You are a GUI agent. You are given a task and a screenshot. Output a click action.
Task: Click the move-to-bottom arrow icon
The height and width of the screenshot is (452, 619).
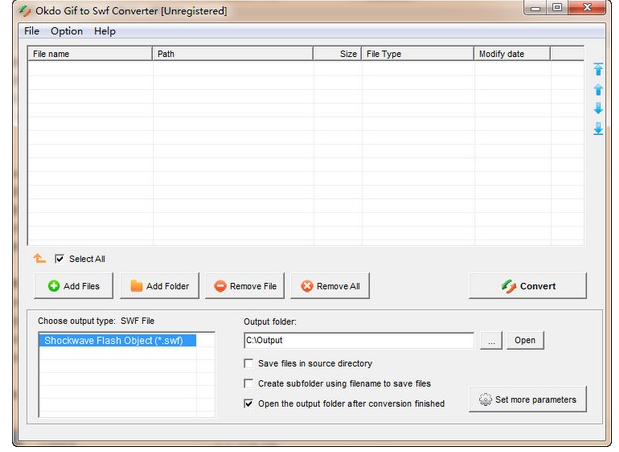click(598, 128)
